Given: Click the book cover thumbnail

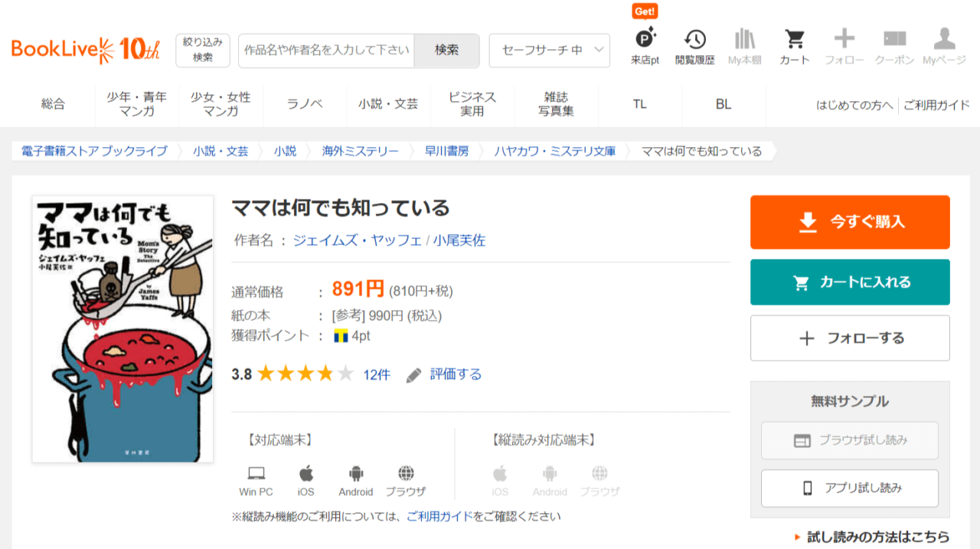Looking at the screenshot, I should (122, 328).
